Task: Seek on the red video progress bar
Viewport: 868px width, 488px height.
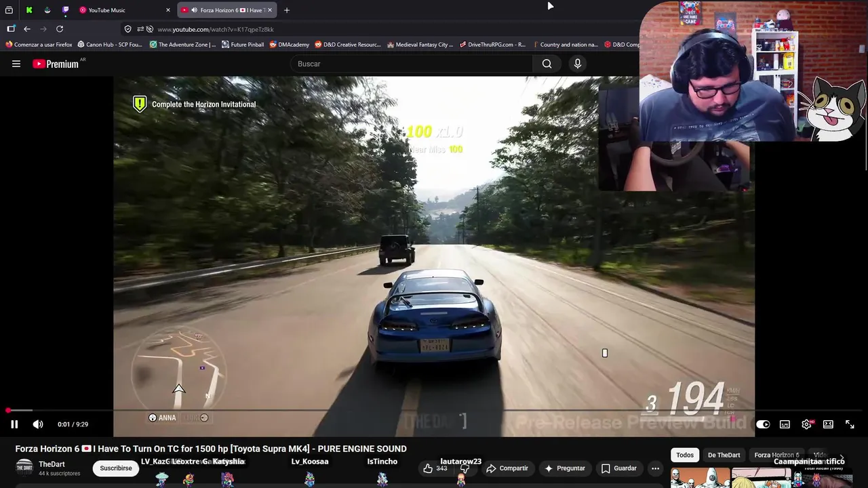Action: click(x=434, y=410)
